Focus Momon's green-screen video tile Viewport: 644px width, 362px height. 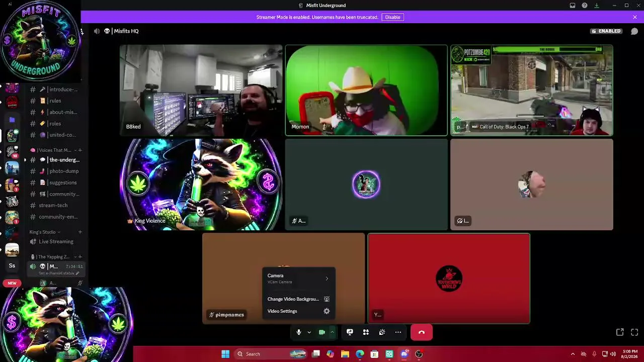(366, 90)
